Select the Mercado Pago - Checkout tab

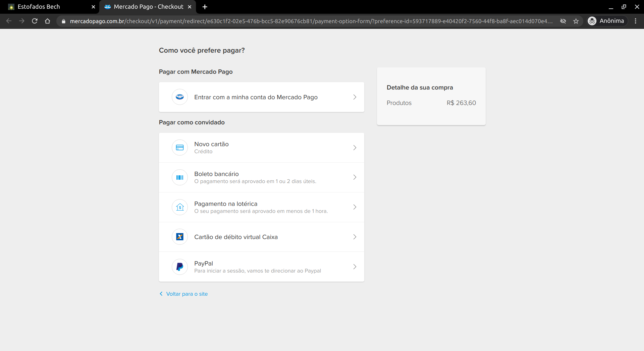(x=148, y=7)
